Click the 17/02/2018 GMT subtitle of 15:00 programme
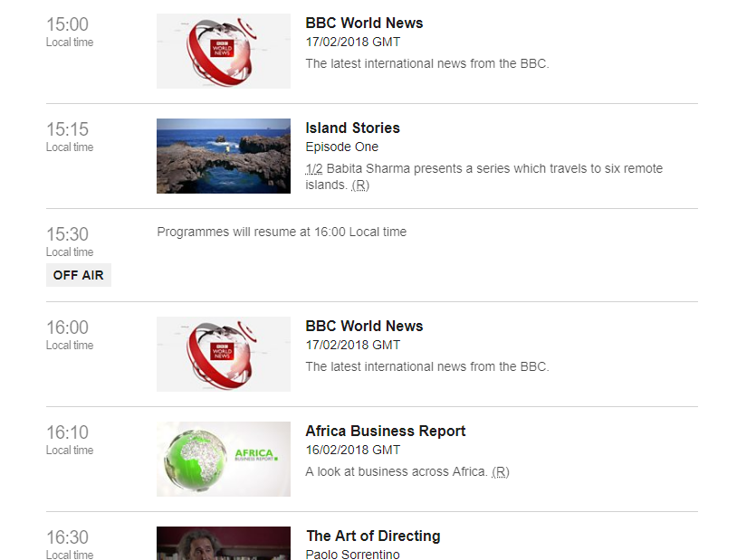 point(352,42)
